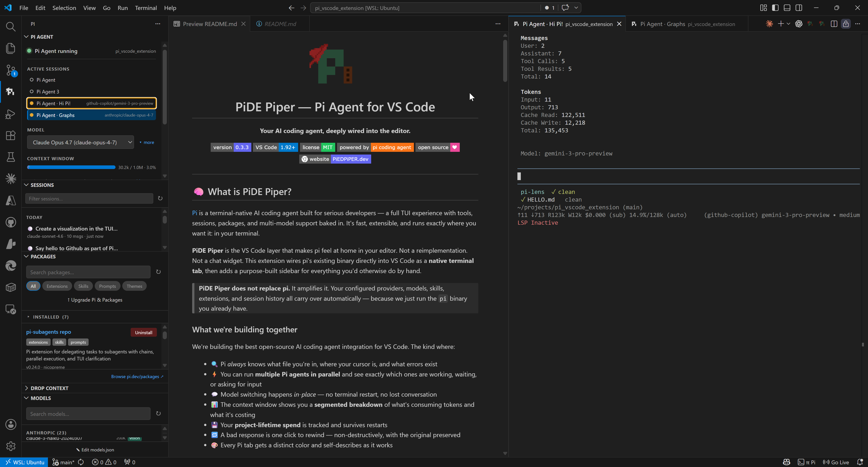868x467 pixels.
Task: Open the Manage gear settings icon
Action: pyautogui.click(x=11, y=446)
